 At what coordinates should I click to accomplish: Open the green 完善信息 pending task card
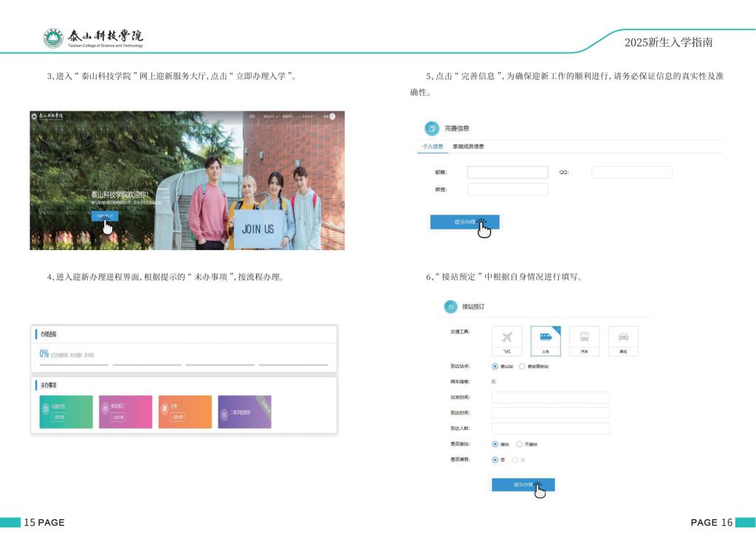click(66, 412)
